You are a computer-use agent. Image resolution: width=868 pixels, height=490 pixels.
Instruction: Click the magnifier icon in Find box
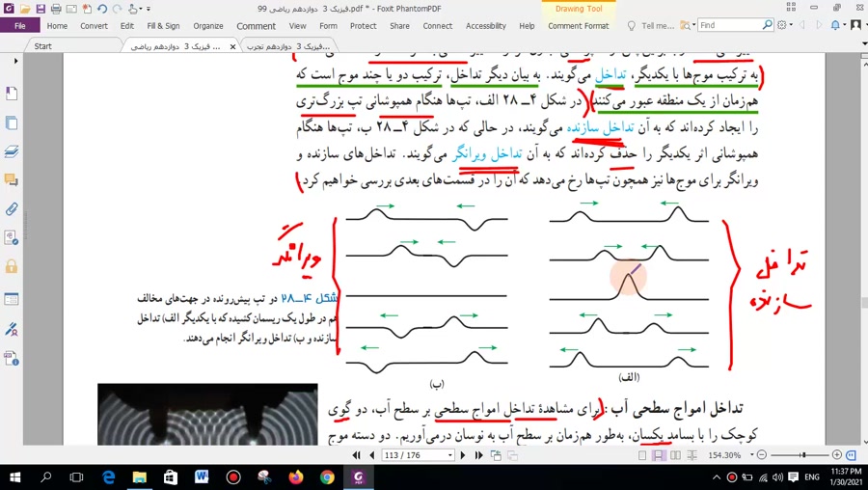(x=767, y=25)
